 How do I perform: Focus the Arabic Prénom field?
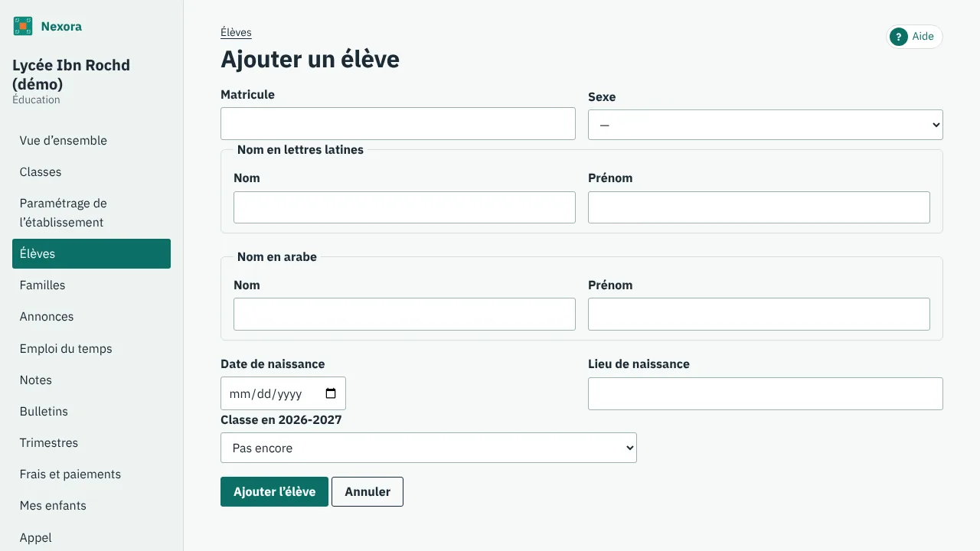(759, 315)
